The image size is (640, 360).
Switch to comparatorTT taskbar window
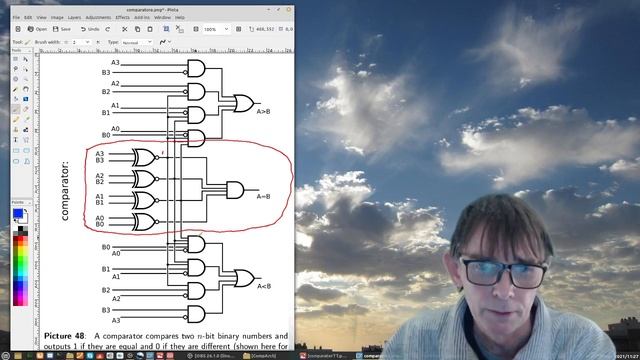(x=322, y=356)
